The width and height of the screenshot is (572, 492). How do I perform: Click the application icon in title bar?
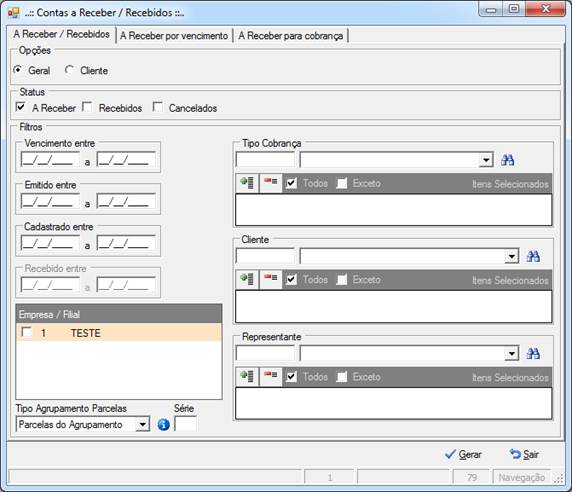[x=13, y=13]
